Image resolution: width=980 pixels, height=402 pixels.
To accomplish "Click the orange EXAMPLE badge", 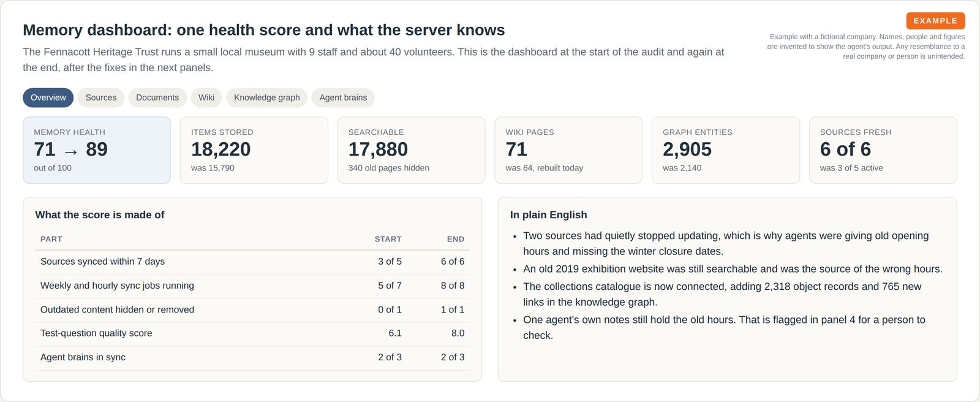I will (935, 21).
